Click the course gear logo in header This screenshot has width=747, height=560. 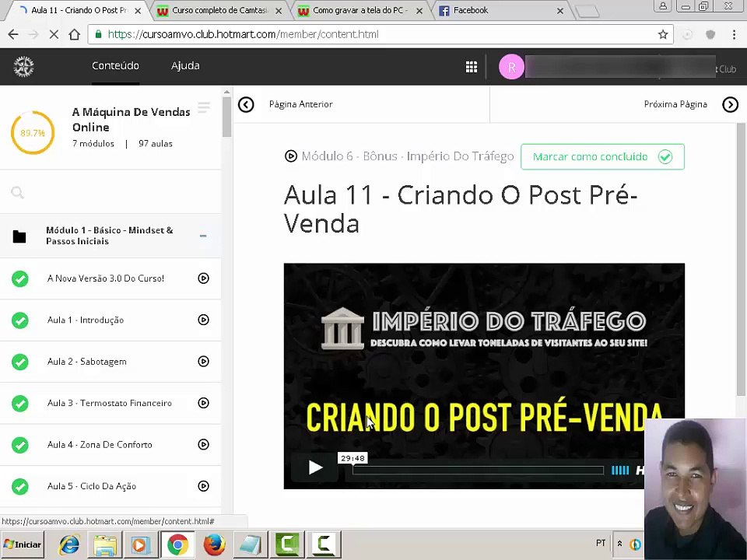click(23, 67)
